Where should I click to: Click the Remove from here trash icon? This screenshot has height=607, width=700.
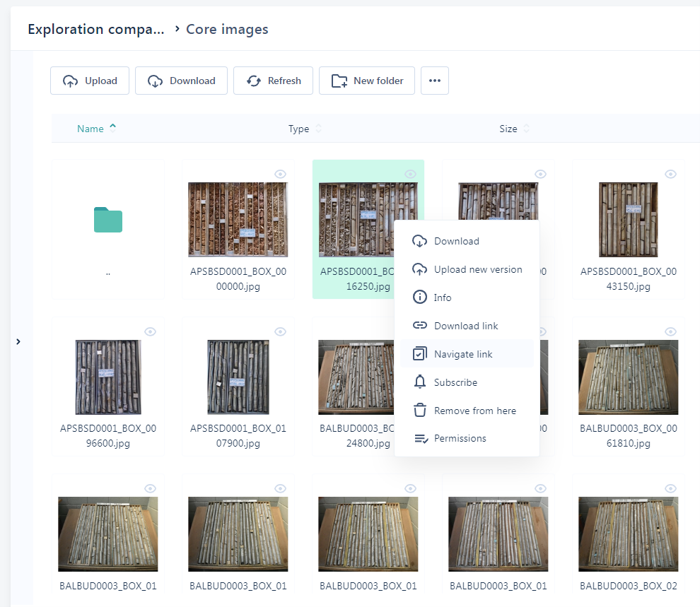(x=420, y=411)
